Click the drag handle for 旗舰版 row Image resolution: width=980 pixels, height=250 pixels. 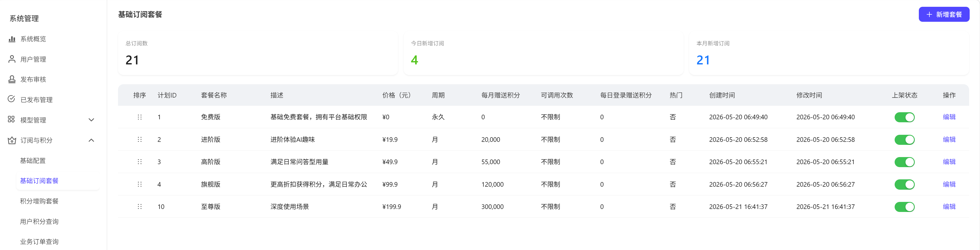pyautogui.click(x=140, y=184)
